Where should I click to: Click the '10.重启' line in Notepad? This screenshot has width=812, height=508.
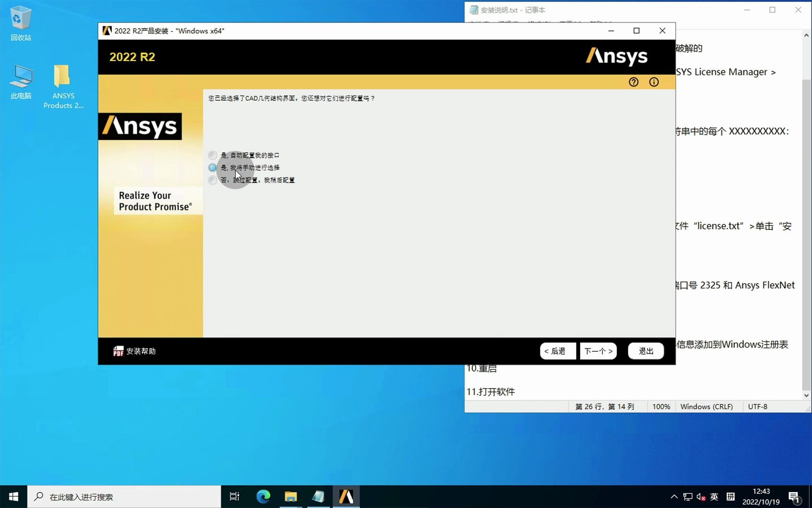481,368
